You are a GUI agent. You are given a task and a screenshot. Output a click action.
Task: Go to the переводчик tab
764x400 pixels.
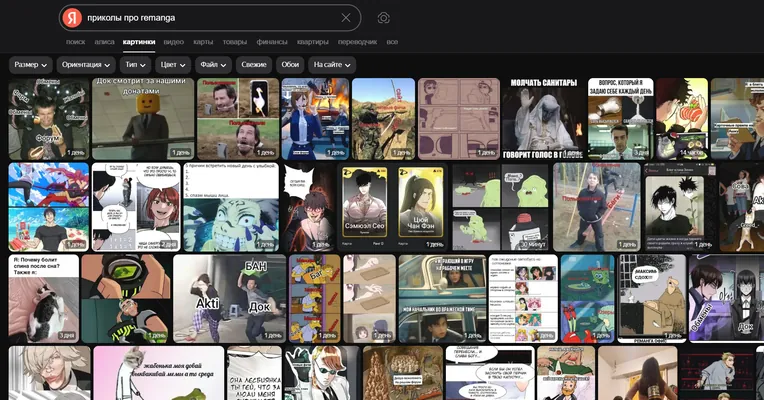[x=357, y=42]
